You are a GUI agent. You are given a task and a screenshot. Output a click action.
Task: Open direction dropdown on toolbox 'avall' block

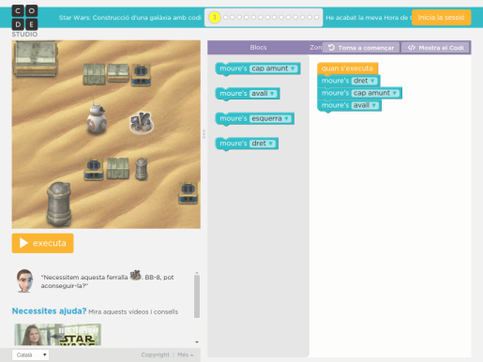[272, 93]
